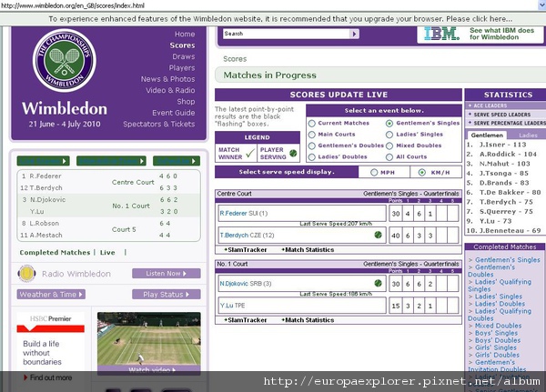This screenshot has width=546, height=392.
Task: Click serving ball icon beside T.Berdych
Action: click(x=378, y=235)
